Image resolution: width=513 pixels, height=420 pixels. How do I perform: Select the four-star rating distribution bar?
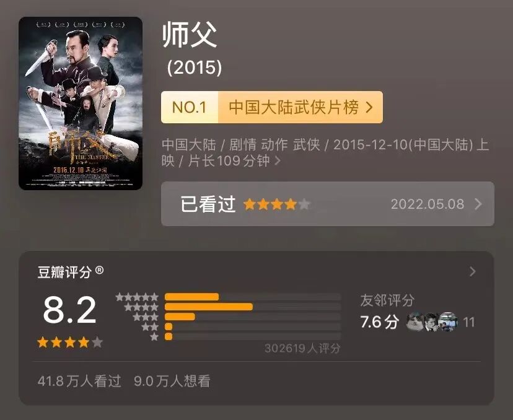click(x=253, y=307)
